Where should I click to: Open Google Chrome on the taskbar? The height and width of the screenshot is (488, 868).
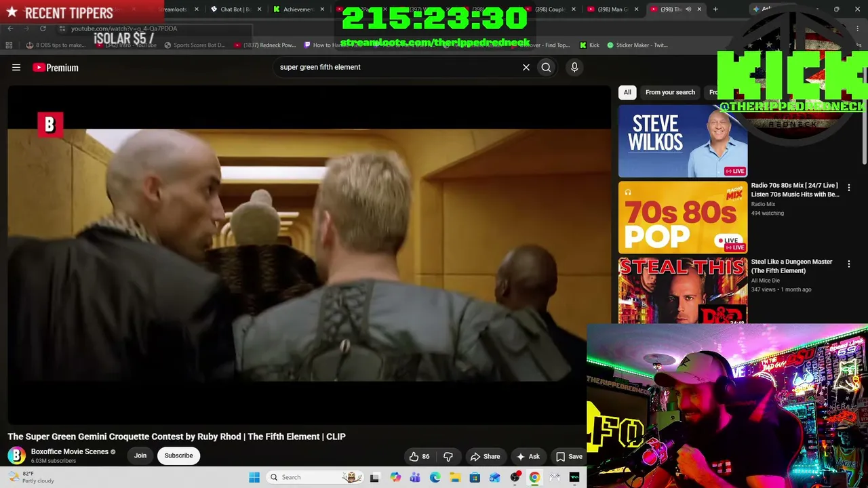535,477
